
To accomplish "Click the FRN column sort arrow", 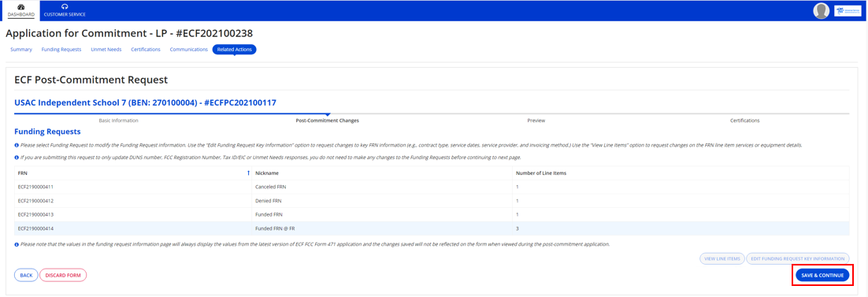I will [x=248, y=173].
